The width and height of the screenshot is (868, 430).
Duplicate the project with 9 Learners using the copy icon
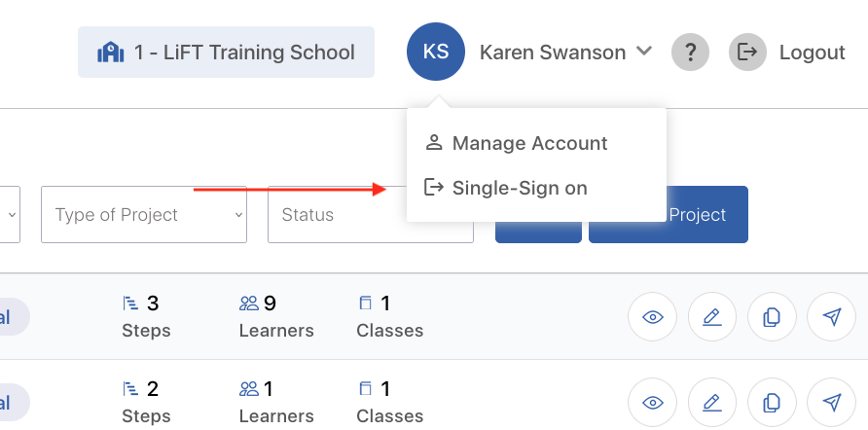(772, 316)
